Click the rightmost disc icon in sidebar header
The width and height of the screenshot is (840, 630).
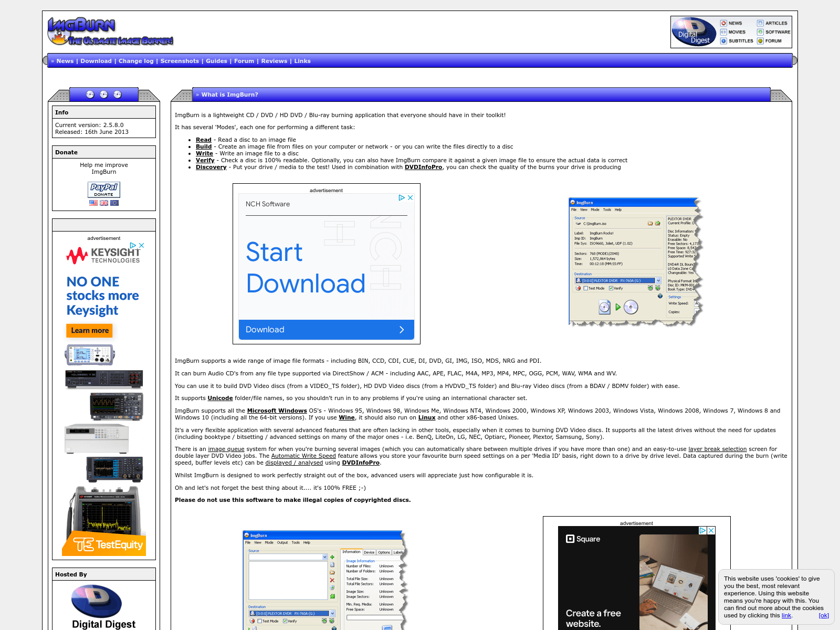pos(118,94)
